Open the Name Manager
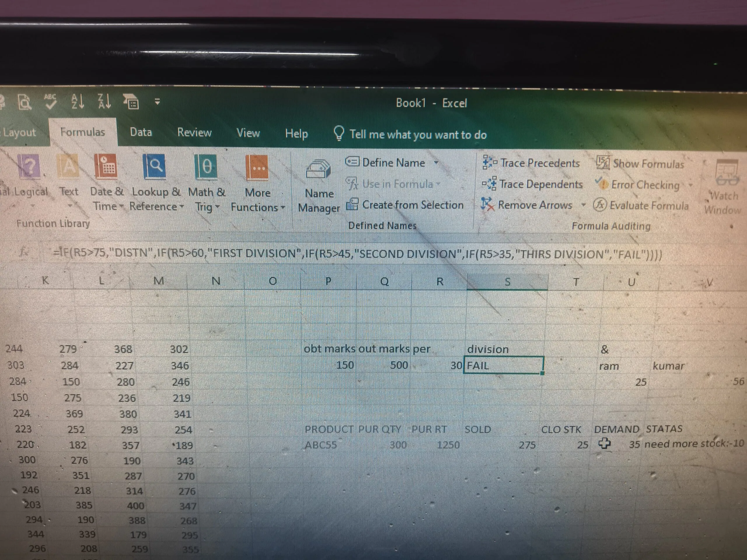Image resolution: width=747 pixels, height=560 pixels. click(319, 186)
